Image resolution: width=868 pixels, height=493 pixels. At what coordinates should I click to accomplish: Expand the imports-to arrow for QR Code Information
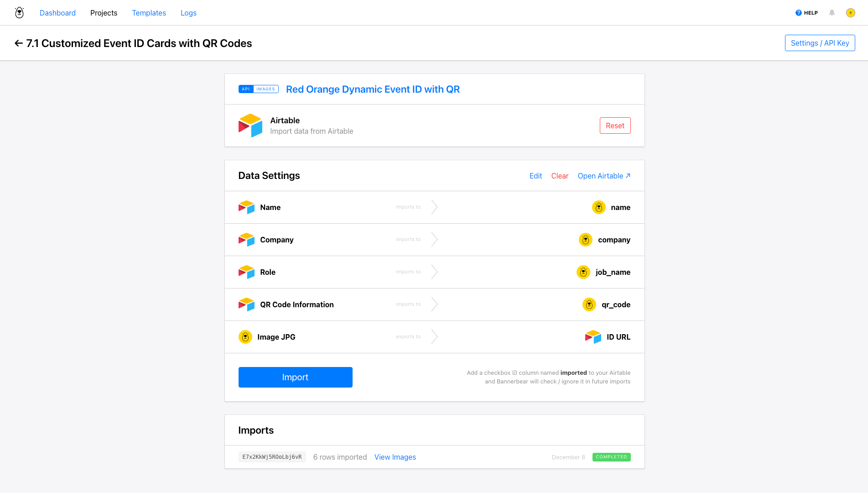tap(434, 304)
